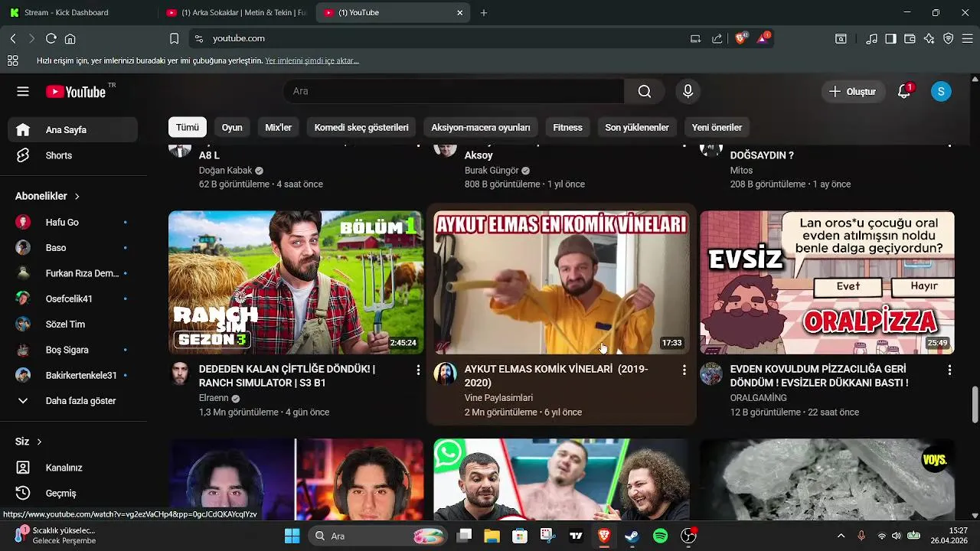Viewport: 980px width, 551px height.
Task: Open TradingView from the taskbar
Action: click(x=576, y=536)
